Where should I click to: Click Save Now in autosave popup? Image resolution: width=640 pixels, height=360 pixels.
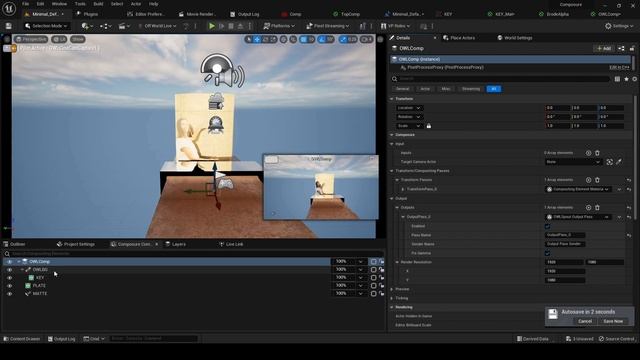pos(613,322)
